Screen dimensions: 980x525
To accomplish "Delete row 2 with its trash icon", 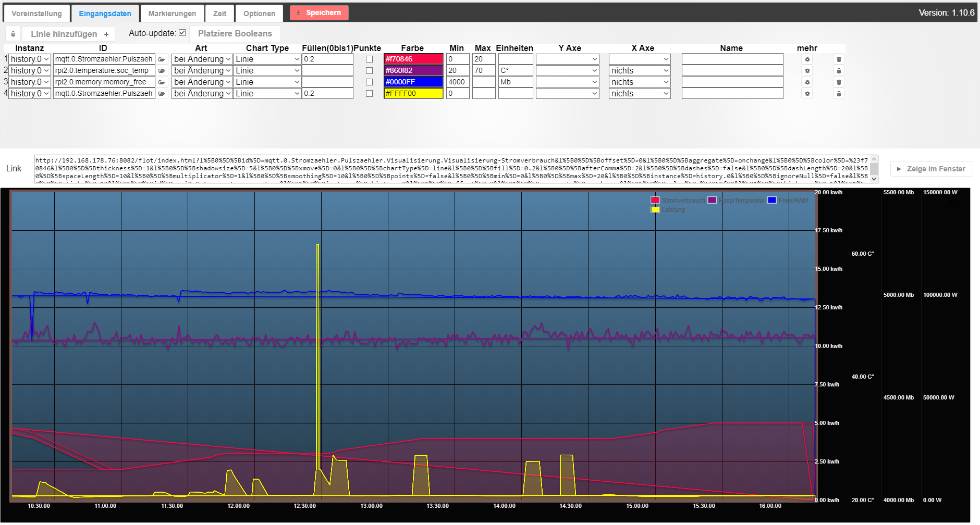I will coord(839,71).
